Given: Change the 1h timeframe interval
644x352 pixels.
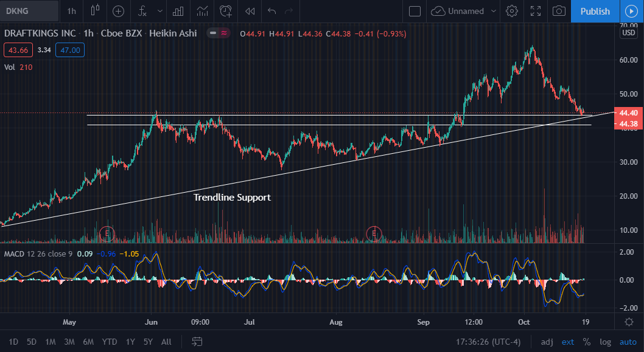Looking at the screenshot, I should (x=71, y=11).
